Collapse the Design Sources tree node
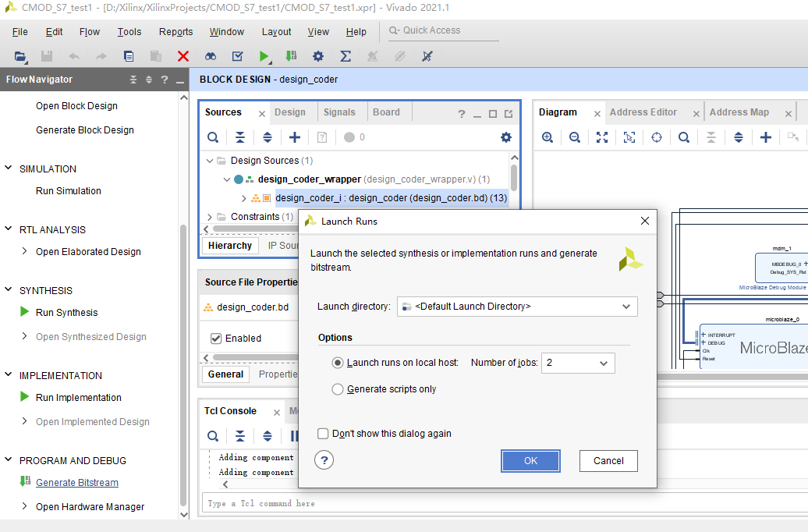The height and width of the screenshot is (532, 808). tap(210, 161)
